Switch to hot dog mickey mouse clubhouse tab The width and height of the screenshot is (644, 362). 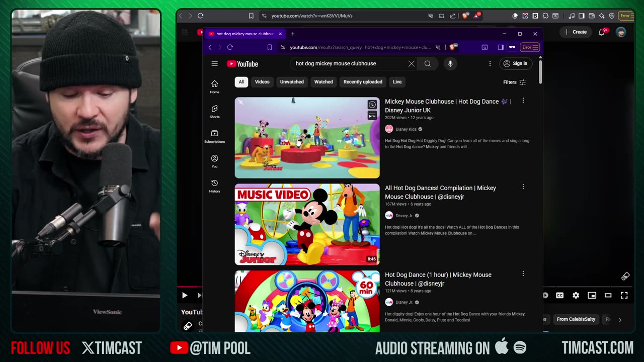245,34
